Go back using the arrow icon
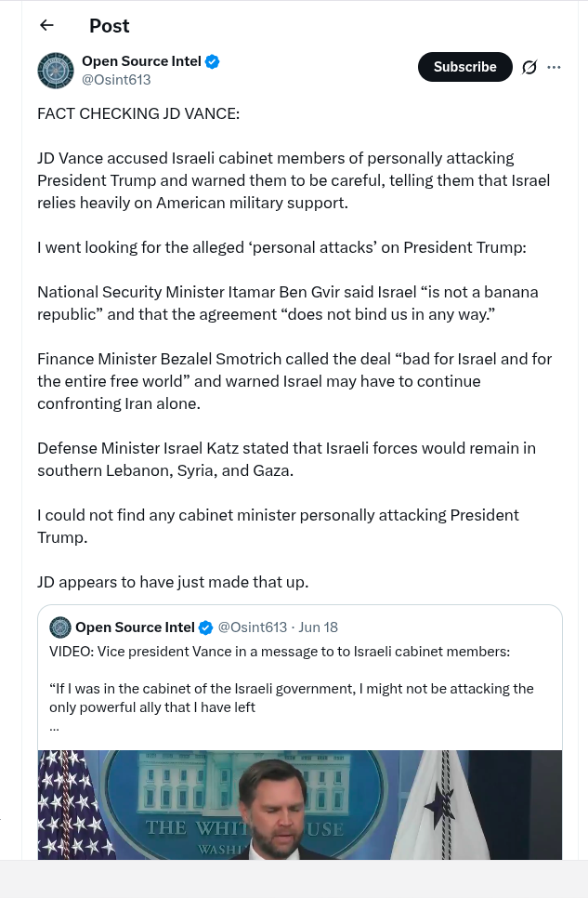 point(47,25)
